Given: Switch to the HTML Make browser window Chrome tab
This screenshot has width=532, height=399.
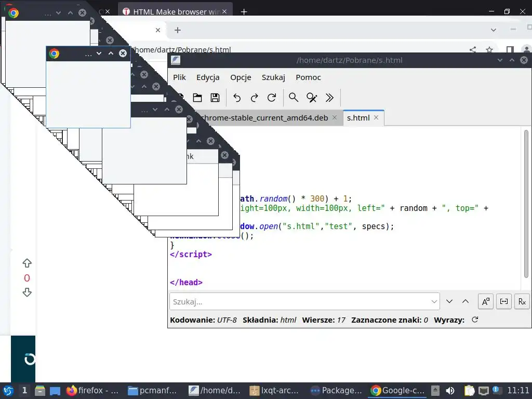Looking at the screenshot, I should [176, 11].
